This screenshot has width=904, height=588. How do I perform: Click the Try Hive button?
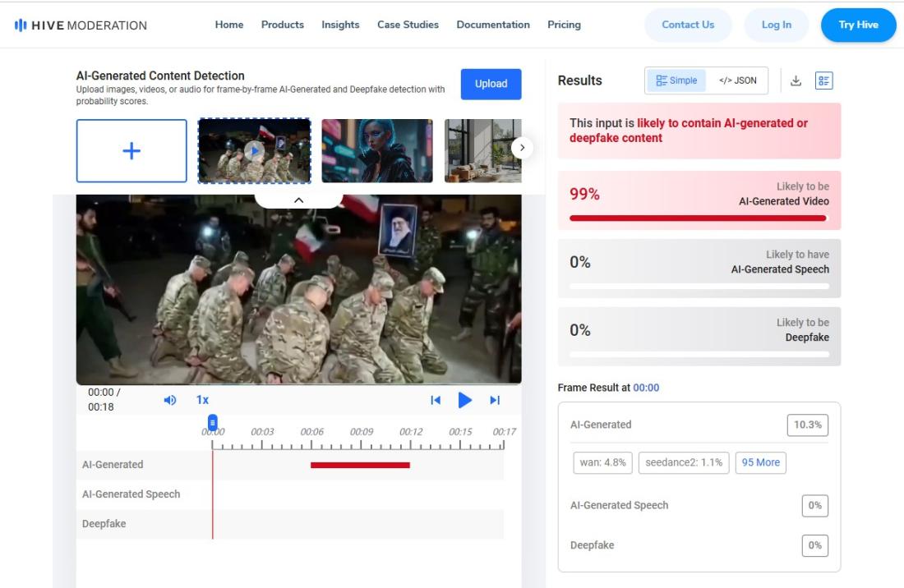point(858,25)
